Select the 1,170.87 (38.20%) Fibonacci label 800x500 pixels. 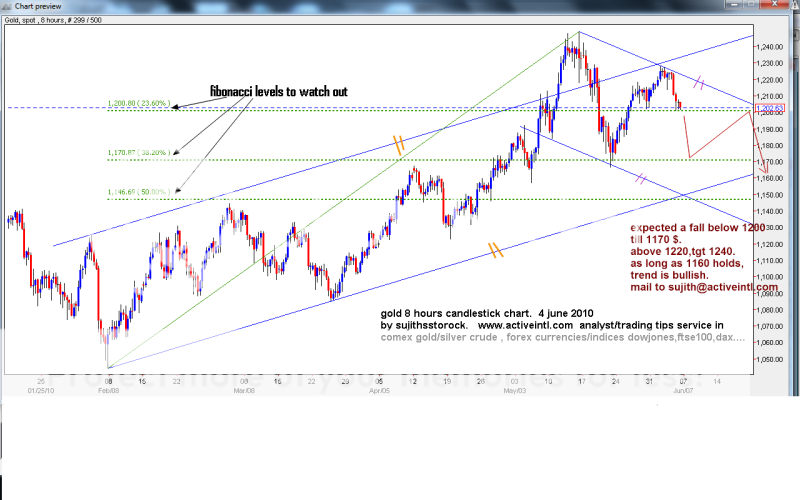click(139, 153)
